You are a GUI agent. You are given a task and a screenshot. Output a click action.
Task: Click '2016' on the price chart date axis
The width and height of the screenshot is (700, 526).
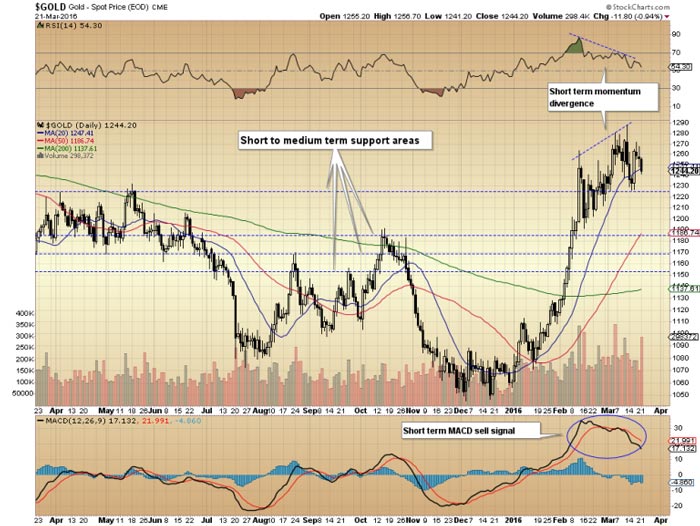click(x=513, y=410)
